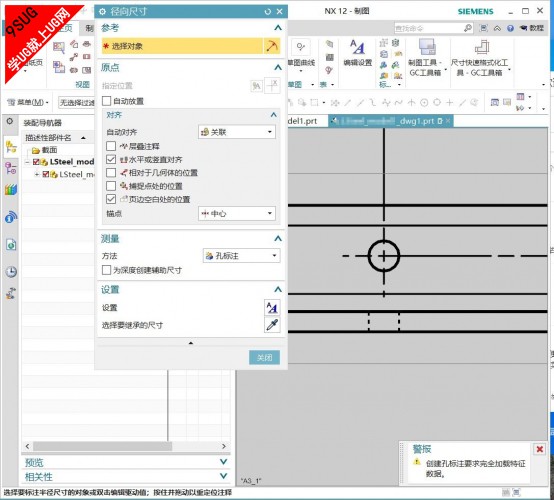
Task: Expand the 预览 panel in the navigator
Action: 223,462
